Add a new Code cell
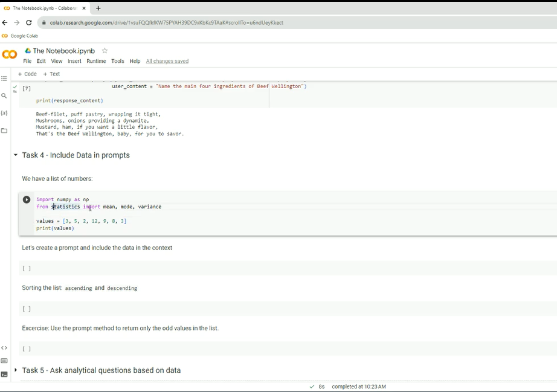Viewport: 557px width, 392px height. (x=27, y=74)
